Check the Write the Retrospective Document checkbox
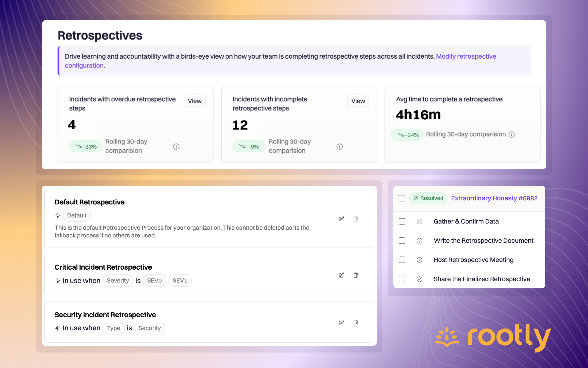Viewport: 588px width, 368px height. pos(402,240)
